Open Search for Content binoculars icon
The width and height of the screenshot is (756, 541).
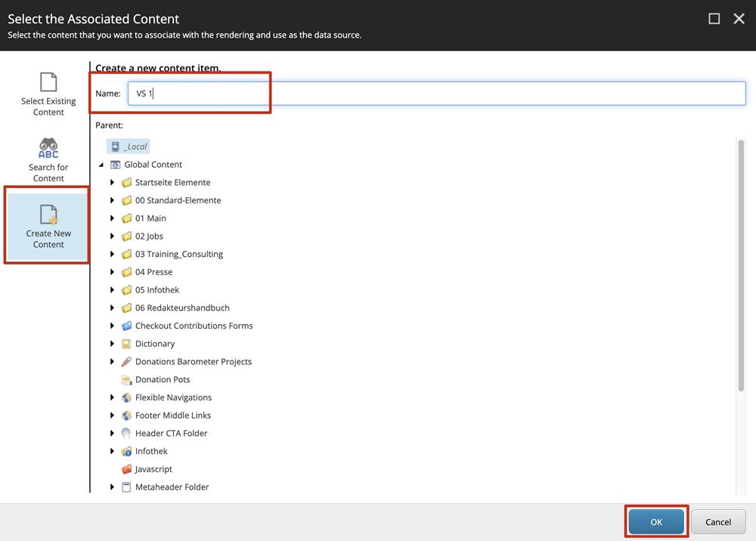pyautogui.click(x=48, y=148)
